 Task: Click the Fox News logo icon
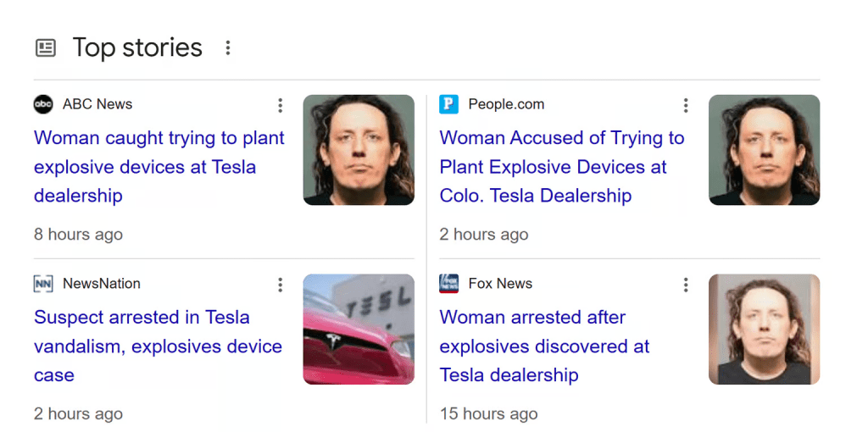click(448, 284)
